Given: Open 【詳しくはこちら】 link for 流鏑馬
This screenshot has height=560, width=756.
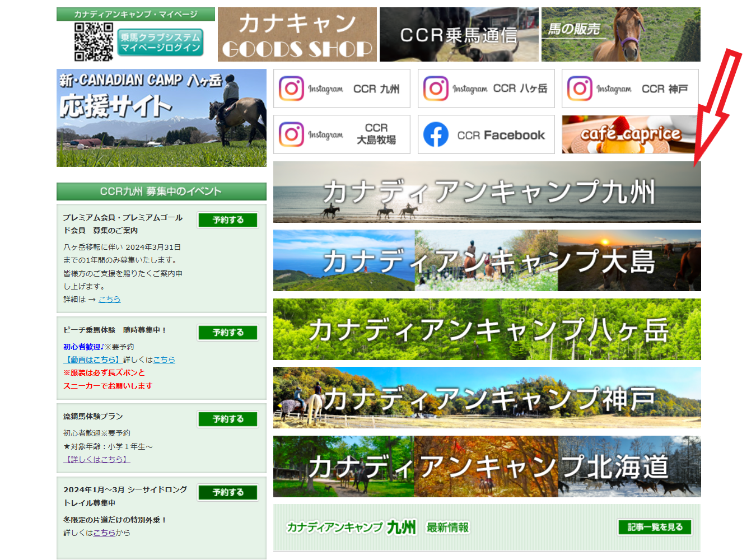Looking at the screenshot, I should click(97, 459).
